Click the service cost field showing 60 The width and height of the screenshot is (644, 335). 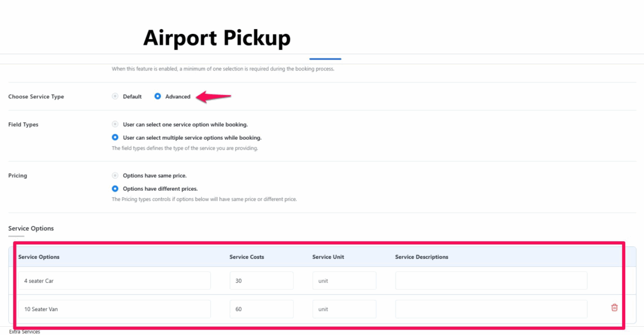[x=261, y=309]
